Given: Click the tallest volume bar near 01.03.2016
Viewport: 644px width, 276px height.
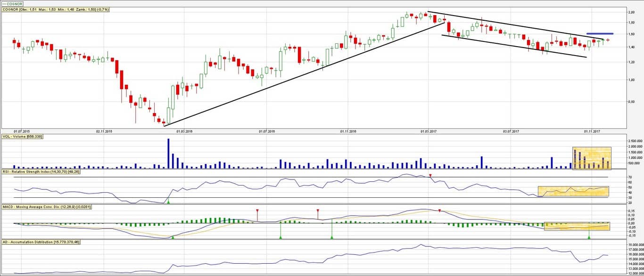Looking at the screenshot, I should pyautogui.click(x=168, y=154).
